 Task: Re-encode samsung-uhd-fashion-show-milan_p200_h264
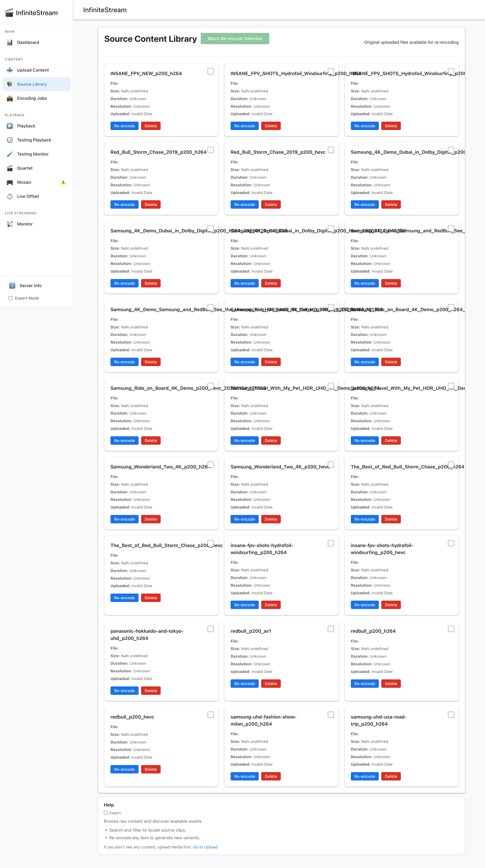[x=245, y=776]
